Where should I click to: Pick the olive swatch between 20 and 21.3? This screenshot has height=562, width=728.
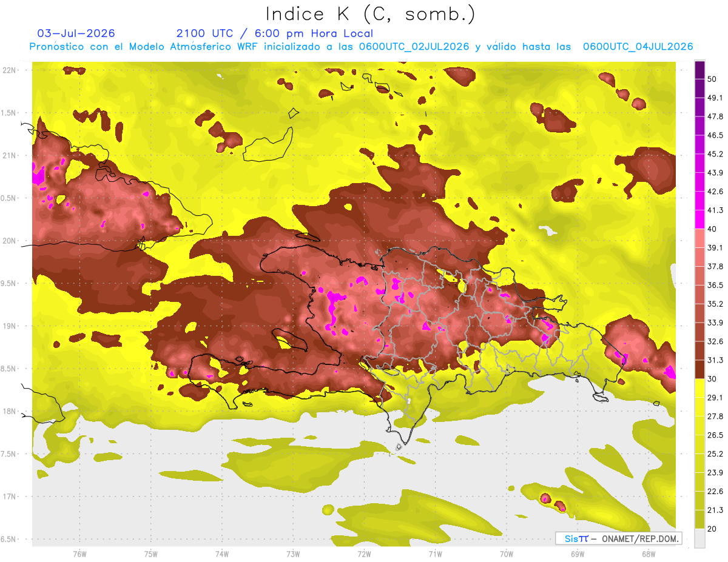point(699,520)
